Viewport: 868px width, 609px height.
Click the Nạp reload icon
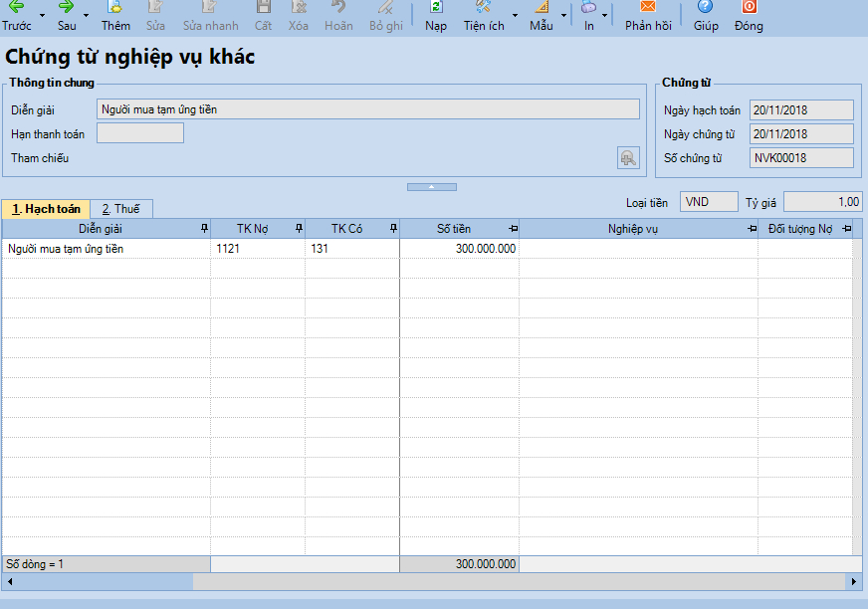pos(436,7)
